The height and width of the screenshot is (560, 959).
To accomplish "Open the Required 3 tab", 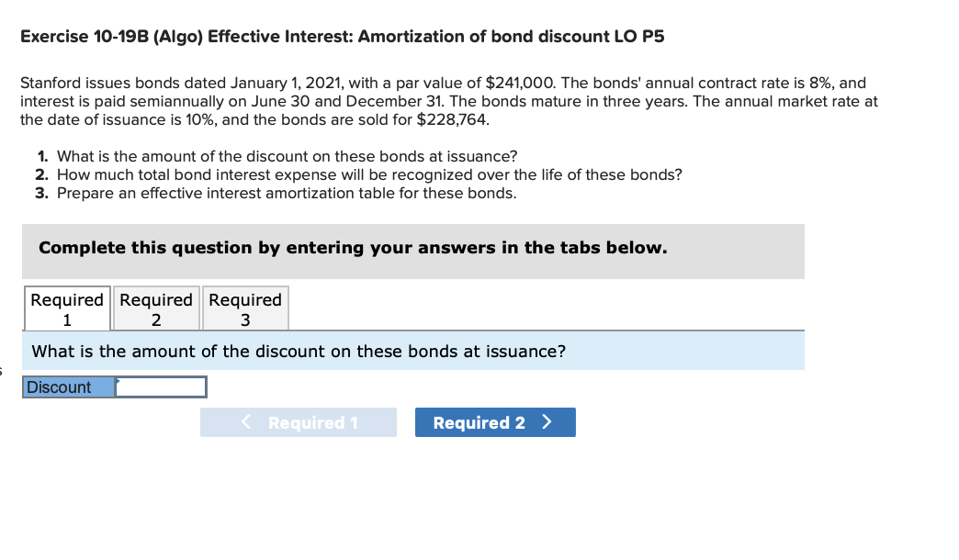I will pos(245,309).
